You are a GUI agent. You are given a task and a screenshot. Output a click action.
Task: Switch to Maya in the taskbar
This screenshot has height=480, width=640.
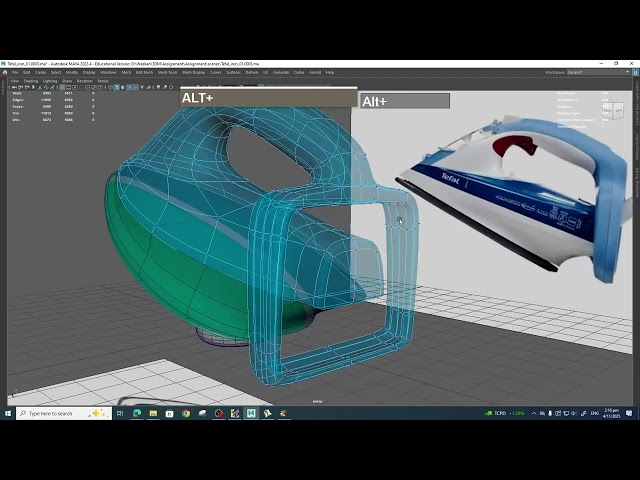tap(251, 413)
